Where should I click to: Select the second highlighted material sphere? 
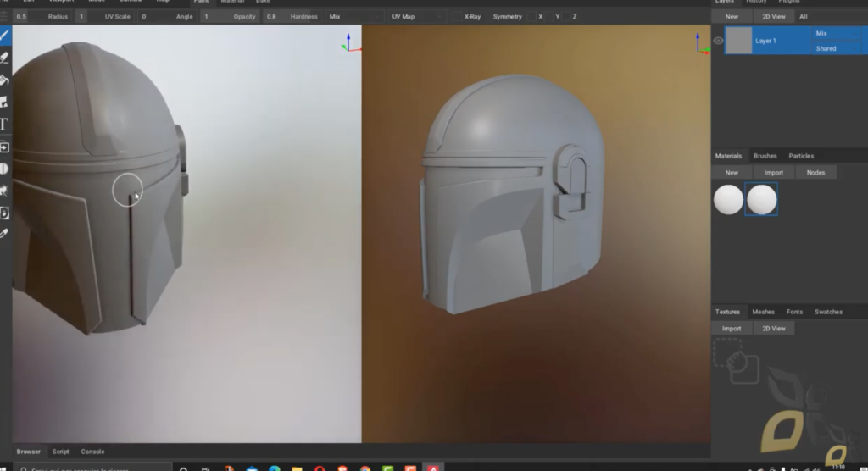(761, 199)
